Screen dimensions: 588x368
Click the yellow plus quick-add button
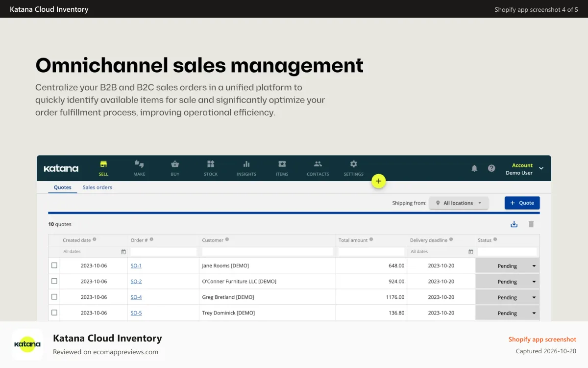click(379, 181)
